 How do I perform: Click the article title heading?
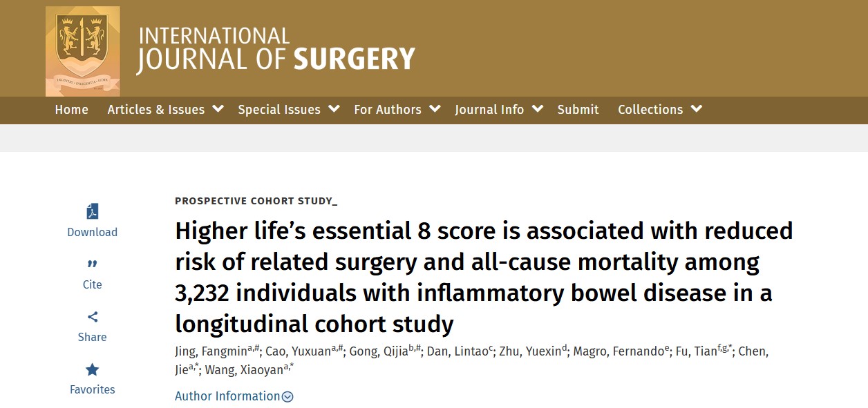[484, 277]
